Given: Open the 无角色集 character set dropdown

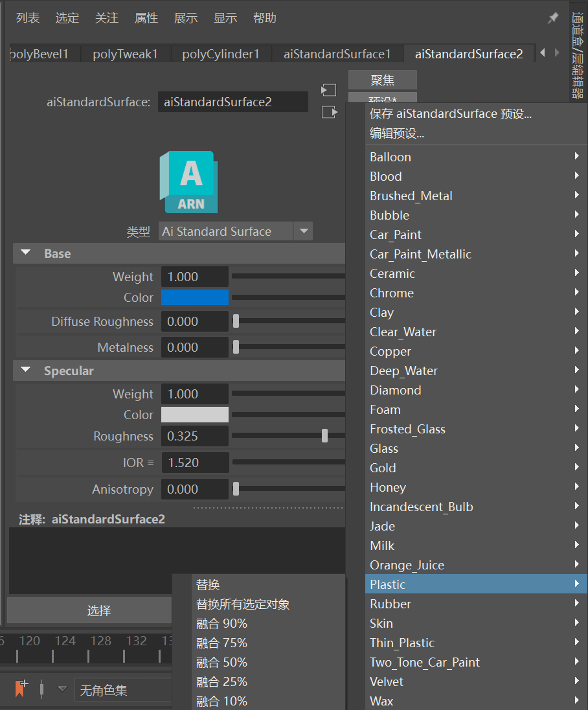Looking at the screenshot, I should 122,690.
